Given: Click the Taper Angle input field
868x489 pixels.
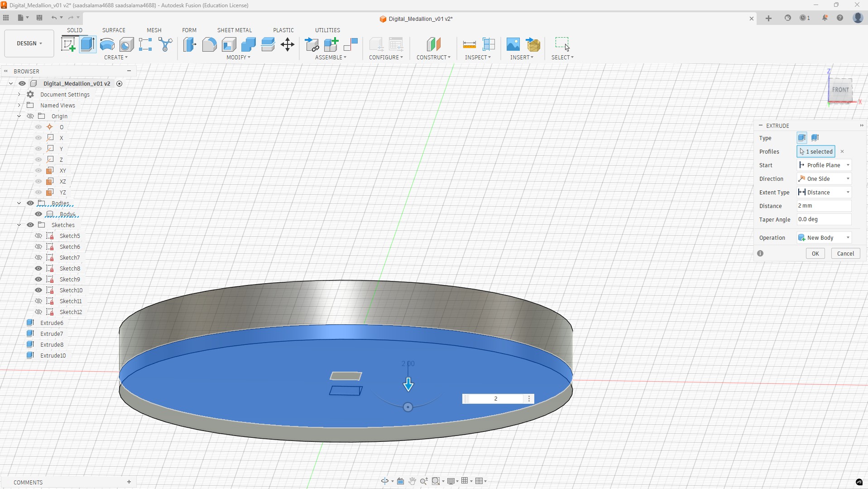Looking at the screenshot, I should [824, 219].
